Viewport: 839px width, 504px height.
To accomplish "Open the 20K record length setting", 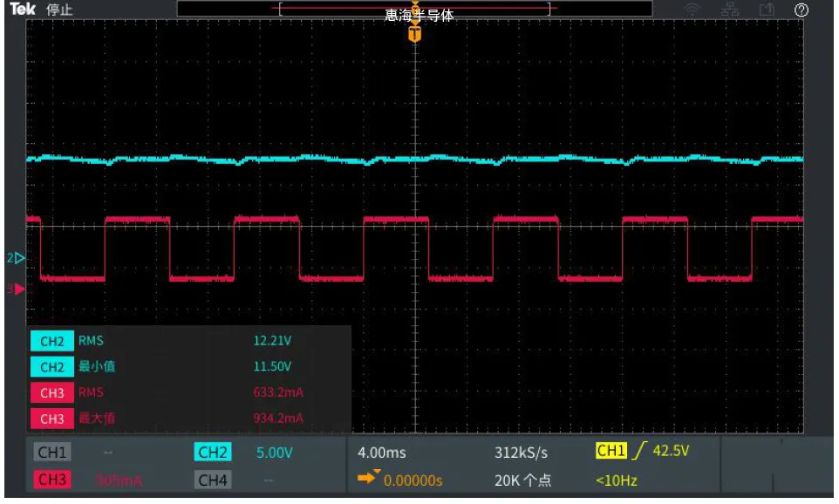I will click(522, 480).
